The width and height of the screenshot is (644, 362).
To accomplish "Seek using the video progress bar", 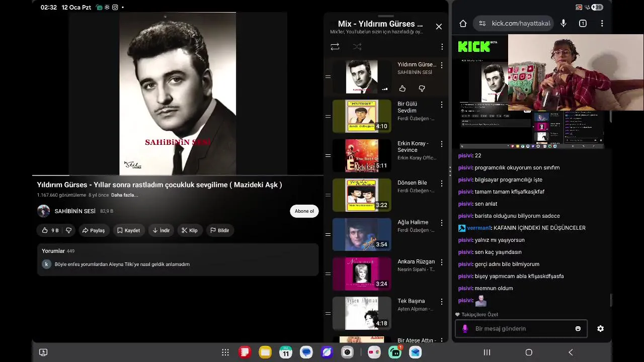I will pyautogui.click(x=178, y=175).
